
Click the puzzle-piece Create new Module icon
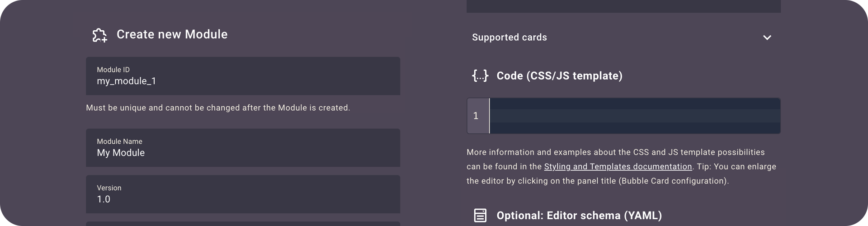pos(99,35)
